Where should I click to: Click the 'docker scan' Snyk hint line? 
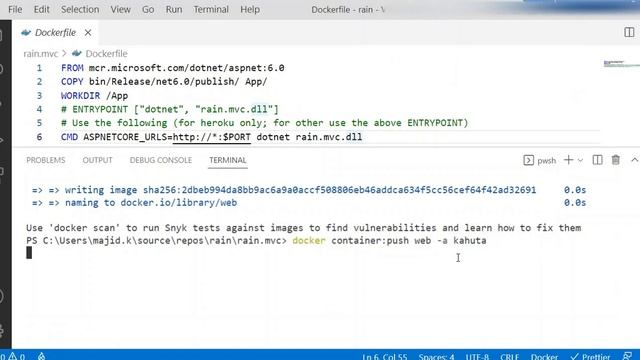click(304, 228)
